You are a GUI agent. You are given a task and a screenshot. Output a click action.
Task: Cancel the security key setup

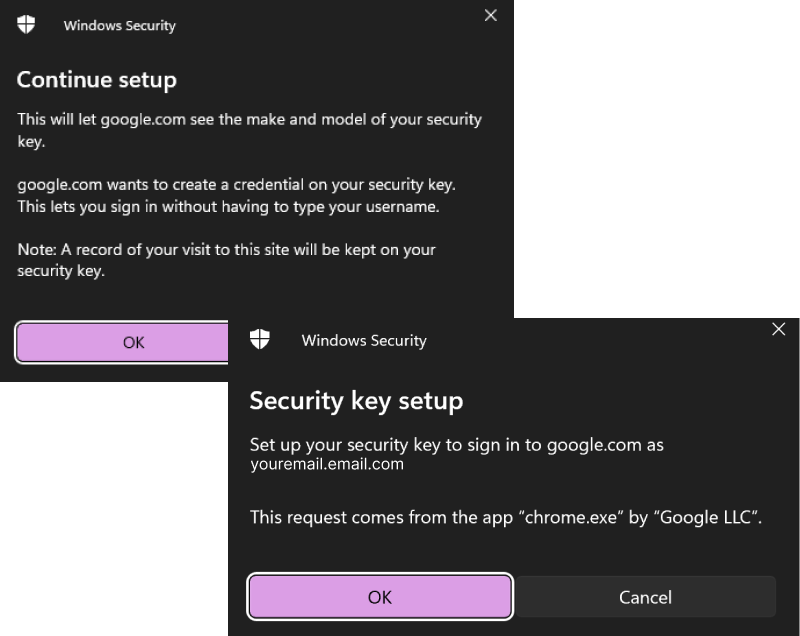645,597
